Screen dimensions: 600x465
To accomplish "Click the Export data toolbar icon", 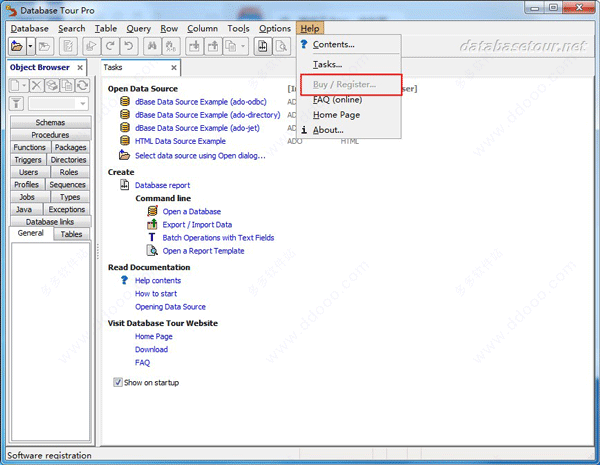I will click(213, 46).
